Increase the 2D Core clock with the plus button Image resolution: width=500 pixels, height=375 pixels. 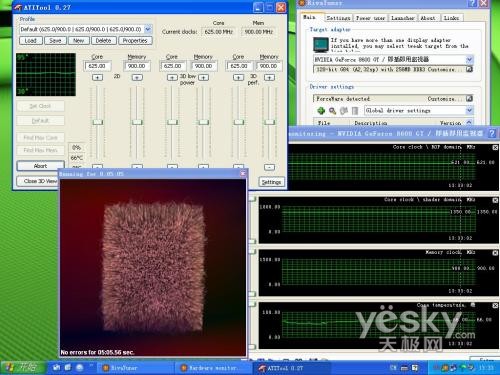point(97,77)
